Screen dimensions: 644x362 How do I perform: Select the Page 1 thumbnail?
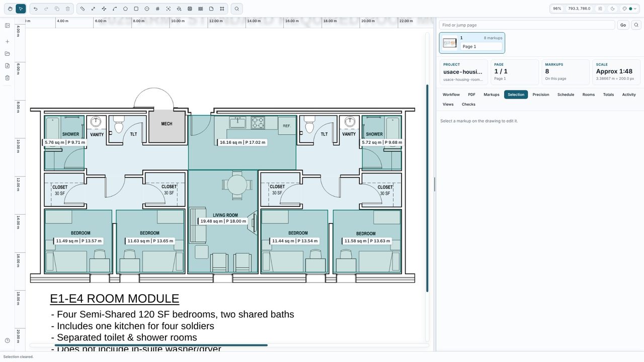(x=450, y=43)
